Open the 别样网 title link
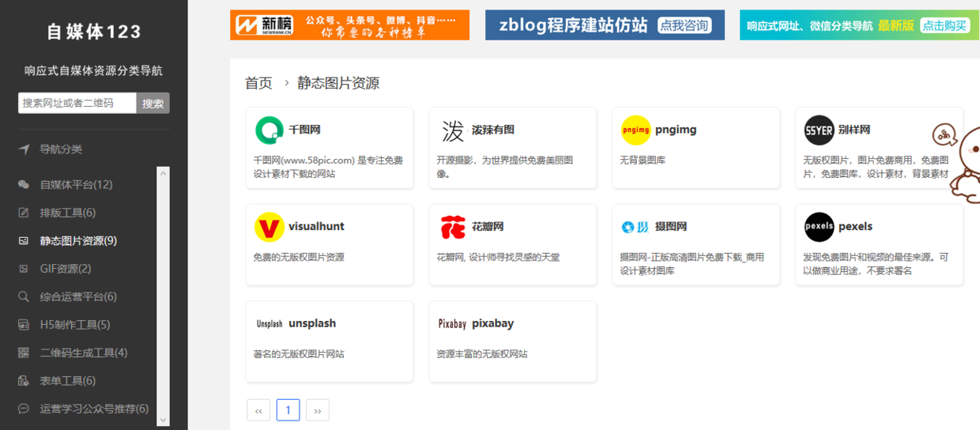Image resolution: width=980 pixels, height=430 pixels. tap(854, 130)
